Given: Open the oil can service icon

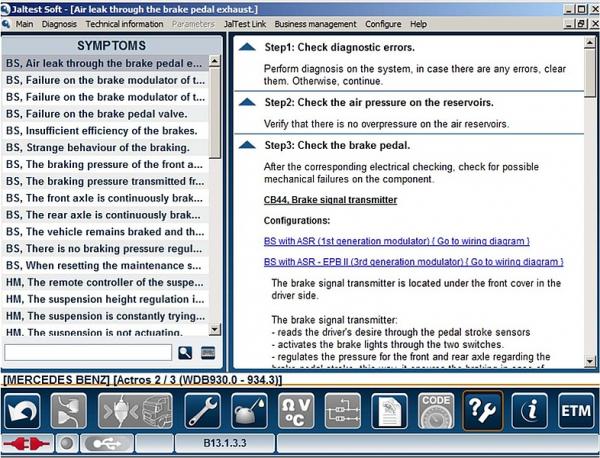Looking at the screenshot, I should (249, 411).
